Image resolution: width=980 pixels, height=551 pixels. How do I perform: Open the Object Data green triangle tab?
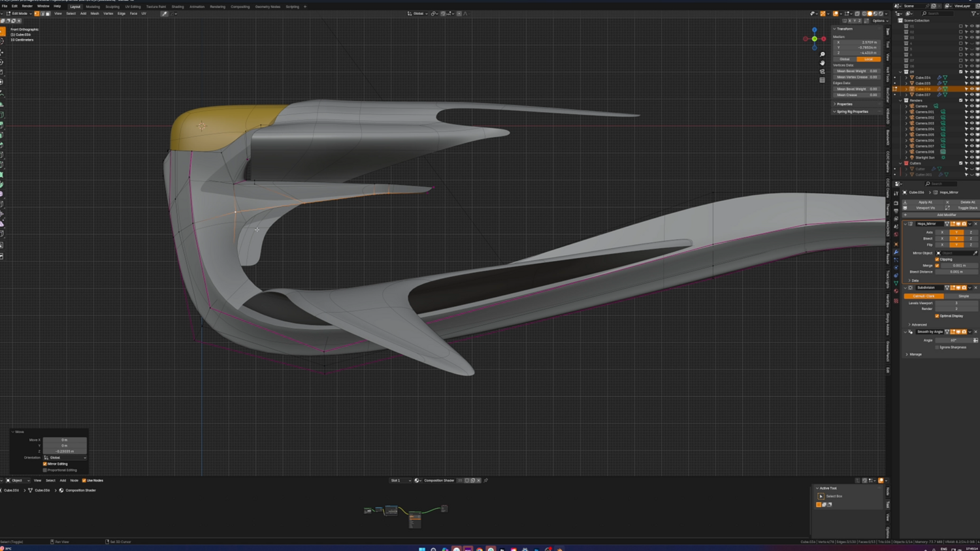[896, 283]
